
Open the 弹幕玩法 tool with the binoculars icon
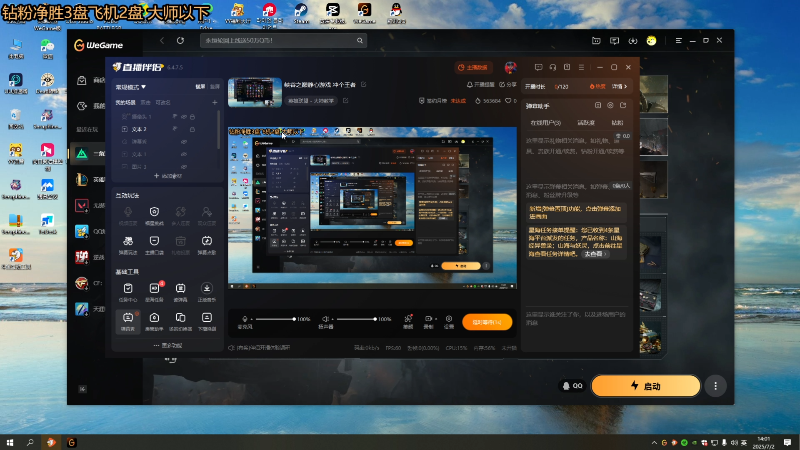[x=128, y=244]
